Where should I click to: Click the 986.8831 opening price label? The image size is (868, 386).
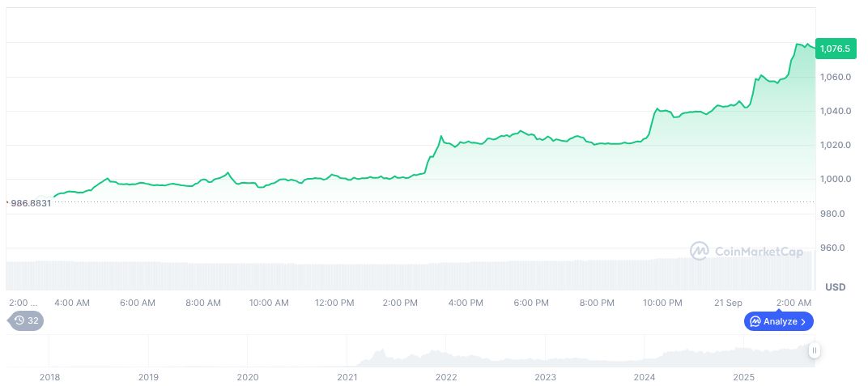tap(30, 203)
